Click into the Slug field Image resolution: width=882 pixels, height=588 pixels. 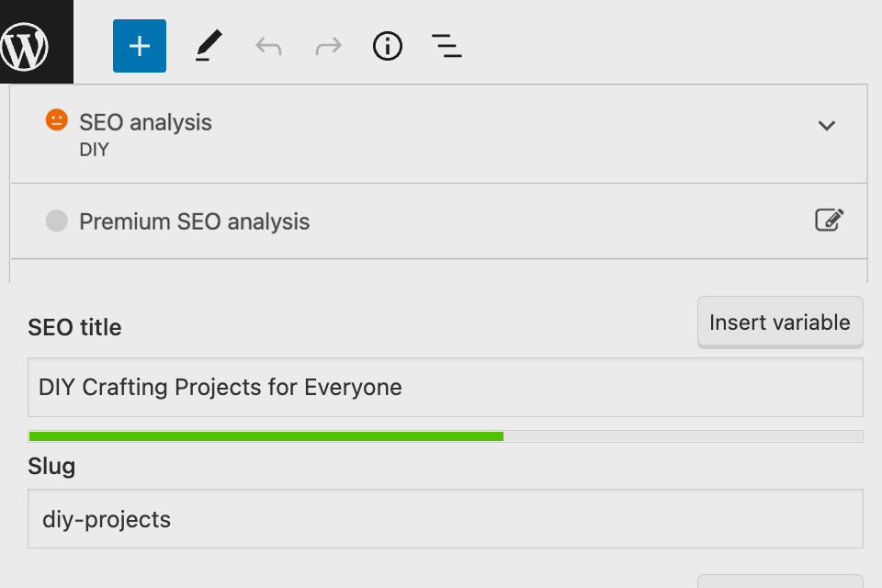click(x=446, y=519)
